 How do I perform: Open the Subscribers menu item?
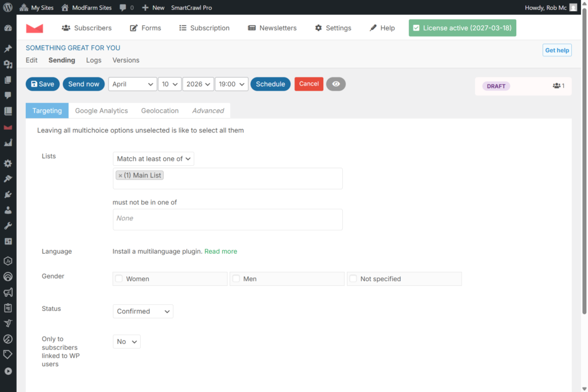tap(87, 28)
